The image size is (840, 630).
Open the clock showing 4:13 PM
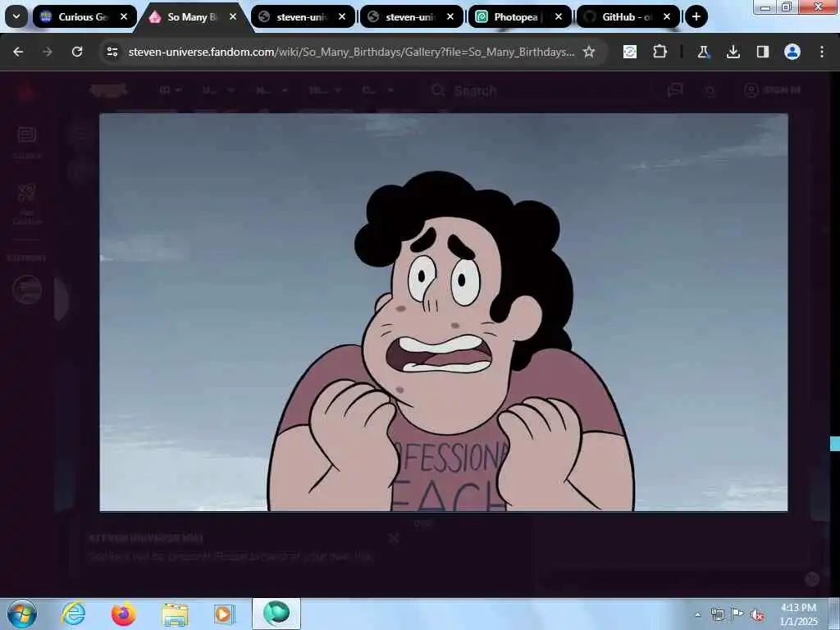(798, 614)
